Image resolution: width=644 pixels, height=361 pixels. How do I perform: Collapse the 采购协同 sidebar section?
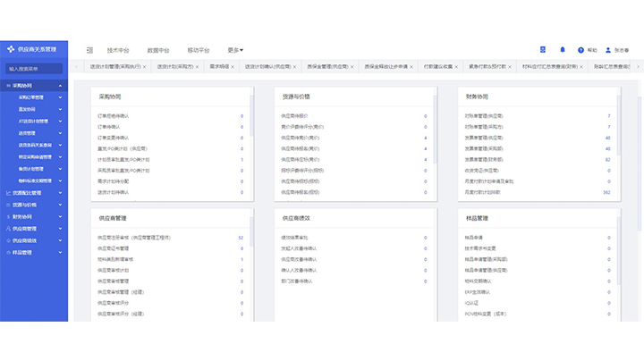60,85
